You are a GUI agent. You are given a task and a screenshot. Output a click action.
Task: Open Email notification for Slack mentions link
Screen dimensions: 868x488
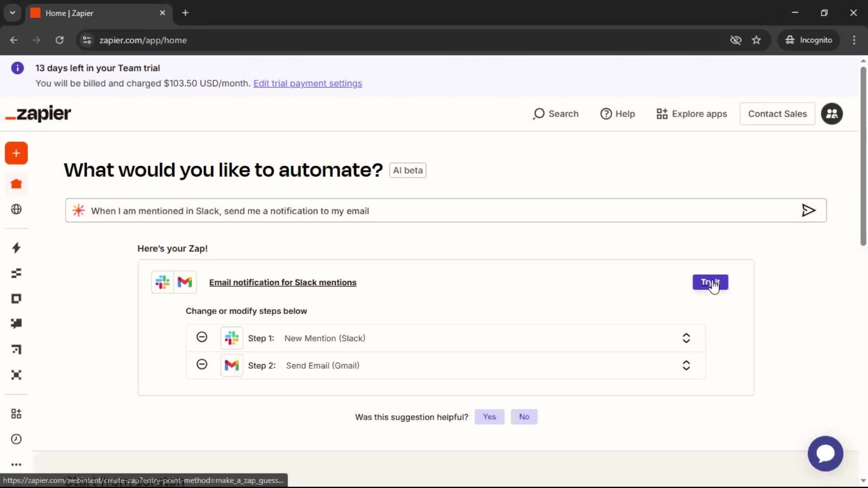coord(283,282)
